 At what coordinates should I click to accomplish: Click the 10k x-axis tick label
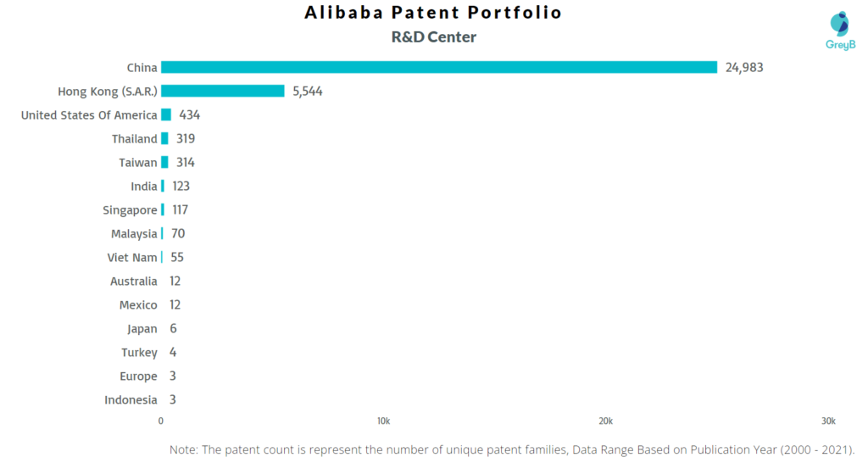pyautogui.click(x=383, y=421)
